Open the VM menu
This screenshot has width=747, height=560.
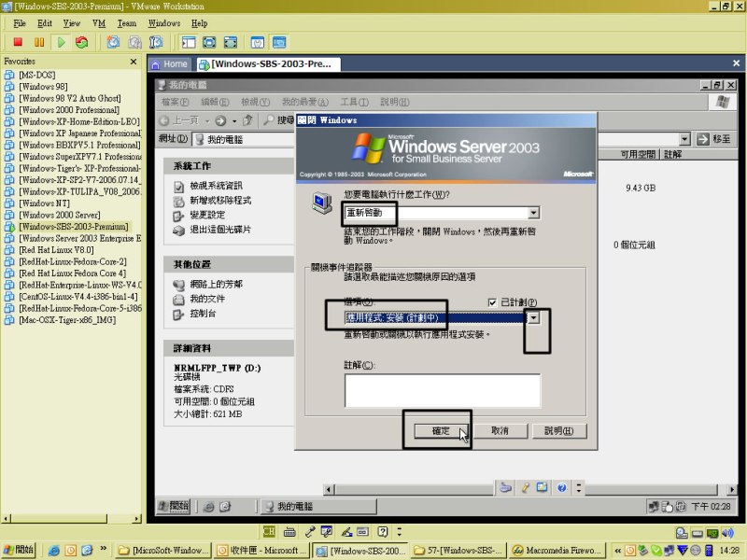(99, 23)
